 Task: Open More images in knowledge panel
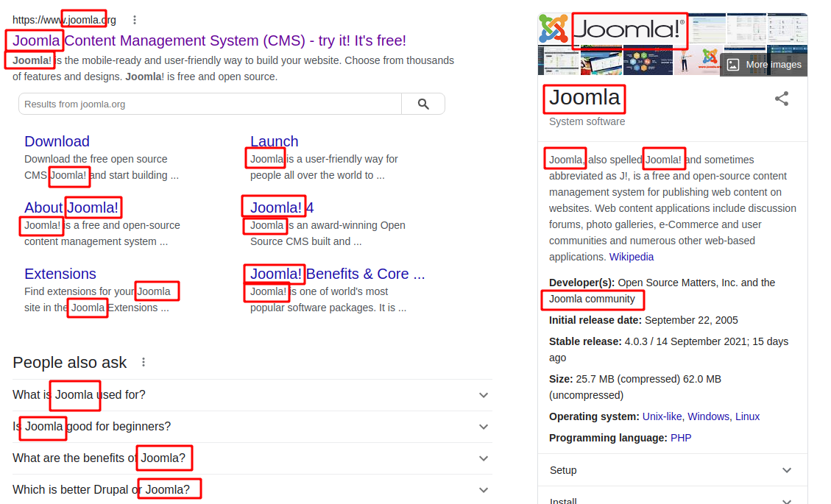coord(764,65)
